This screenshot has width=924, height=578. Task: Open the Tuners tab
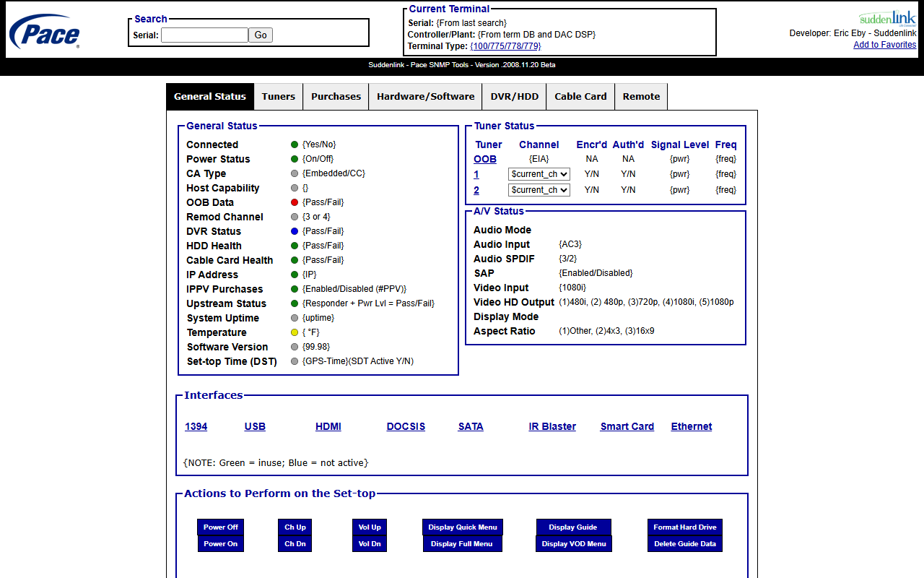click(x=279, y=97)
